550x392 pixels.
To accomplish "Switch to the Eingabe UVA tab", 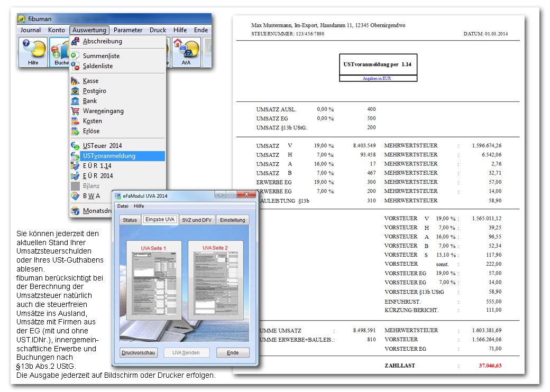I will click(160, 219).
